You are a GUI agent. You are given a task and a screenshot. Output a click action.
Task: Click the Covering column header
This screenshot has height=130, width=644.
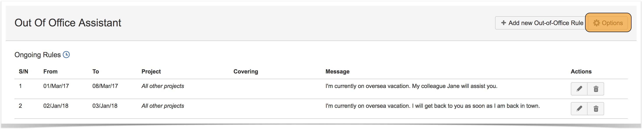coord(246,71)
